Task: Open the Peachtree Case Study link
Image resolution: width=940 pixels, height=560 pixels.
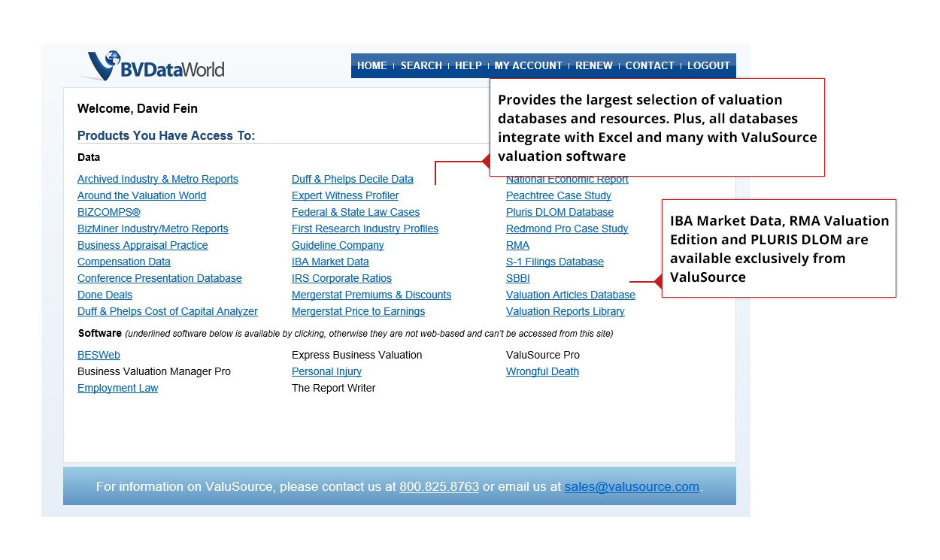Action: (559, 195)
